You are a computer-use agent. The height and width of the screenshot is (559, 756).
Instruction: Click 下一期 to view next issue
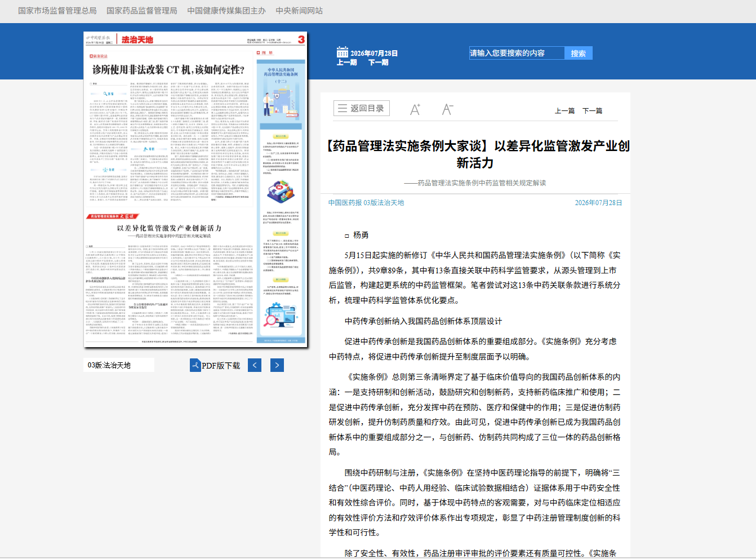click(378, 63)
